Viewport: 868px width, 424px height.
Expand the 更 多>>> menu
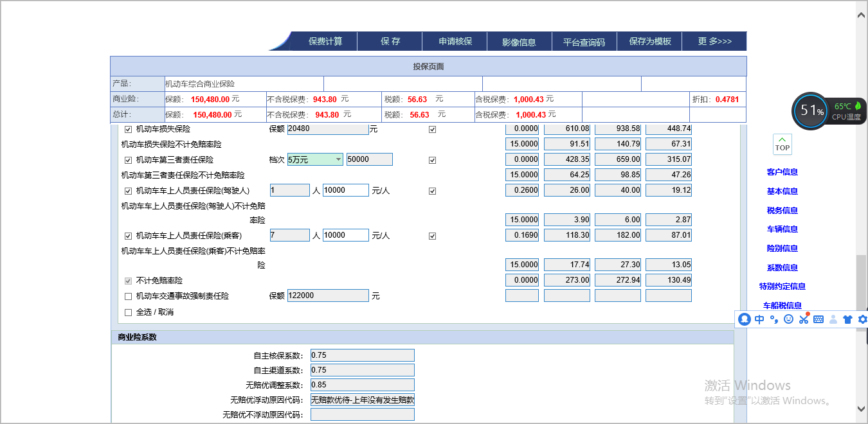[714, 41]
